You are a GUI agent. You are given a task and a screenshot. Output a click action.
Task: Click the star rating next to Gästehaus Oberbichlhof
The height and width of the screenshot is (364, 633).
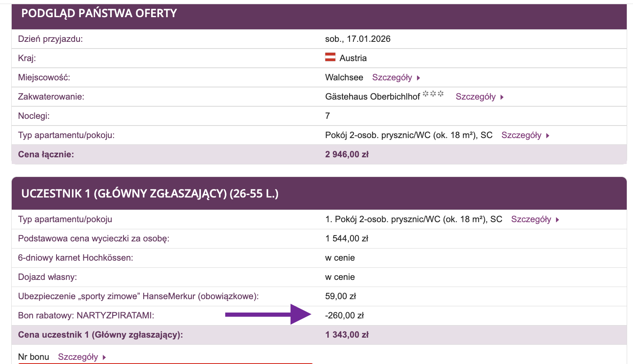[x=433, y=95]
